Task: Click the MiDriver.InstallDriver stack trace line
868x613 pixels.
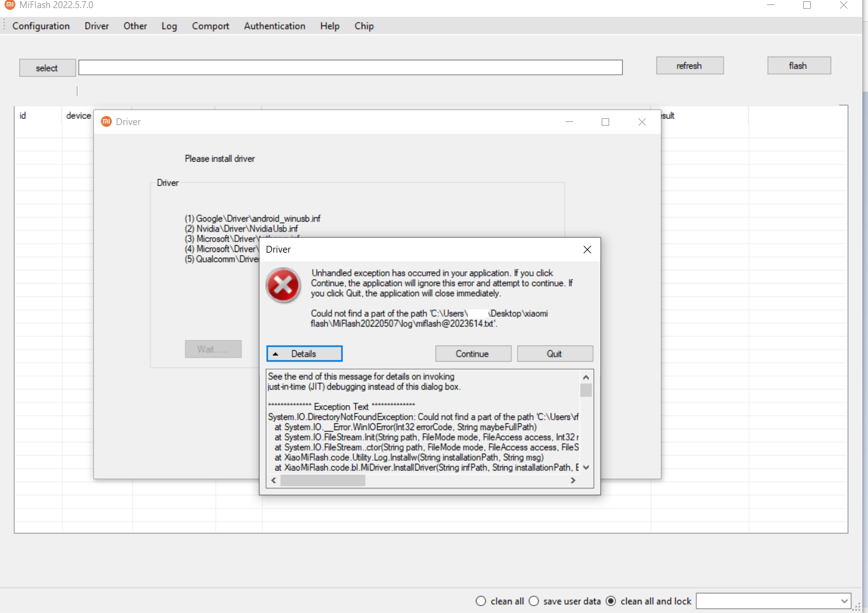Action: click(427, 467)
